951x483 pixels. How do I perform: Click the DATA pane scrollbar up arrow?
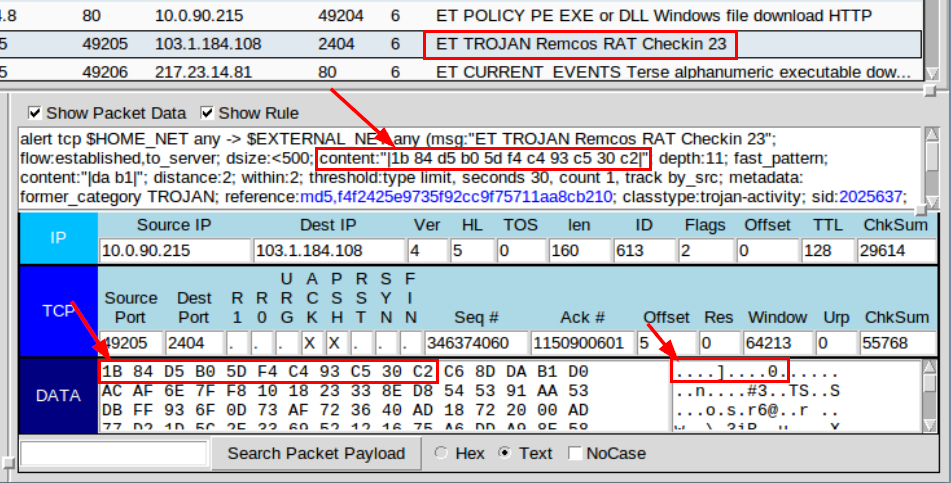pyautogui.click(x=929, y=366)
